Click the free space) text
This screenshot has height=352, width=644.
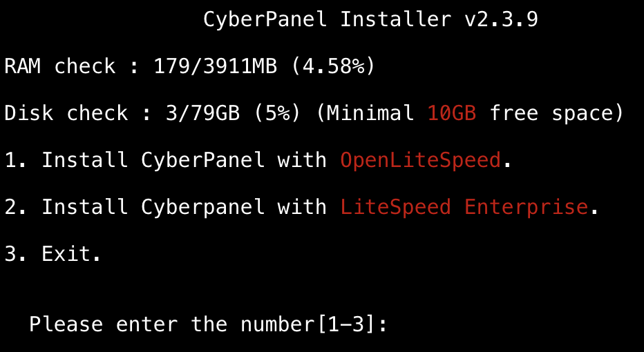(557, 113)
